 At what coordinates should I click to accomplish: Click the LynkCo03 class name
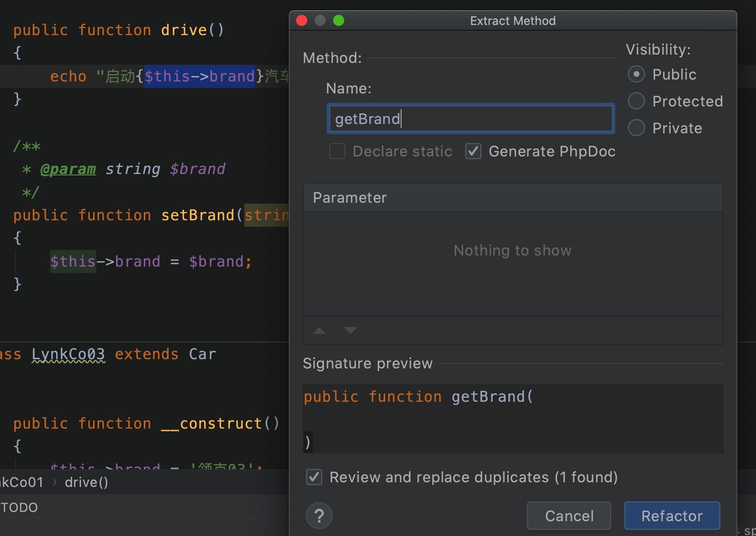(x=68, y=354)
